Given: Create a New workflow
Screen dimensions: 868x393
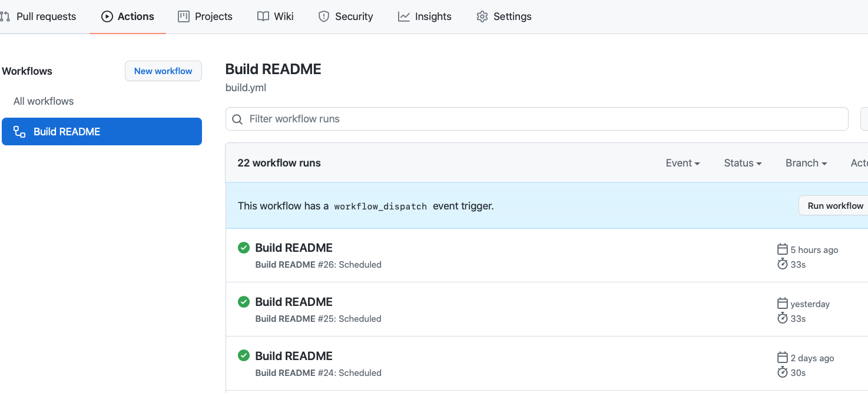Looking at the screenshot, I should point(163,71).
